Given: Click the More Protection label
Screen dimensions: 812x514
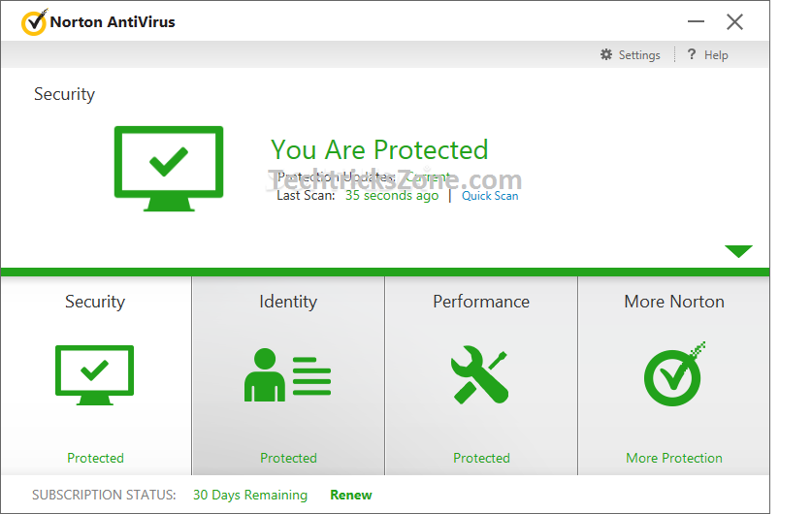Looking at the screenshot, I should 674,458.
